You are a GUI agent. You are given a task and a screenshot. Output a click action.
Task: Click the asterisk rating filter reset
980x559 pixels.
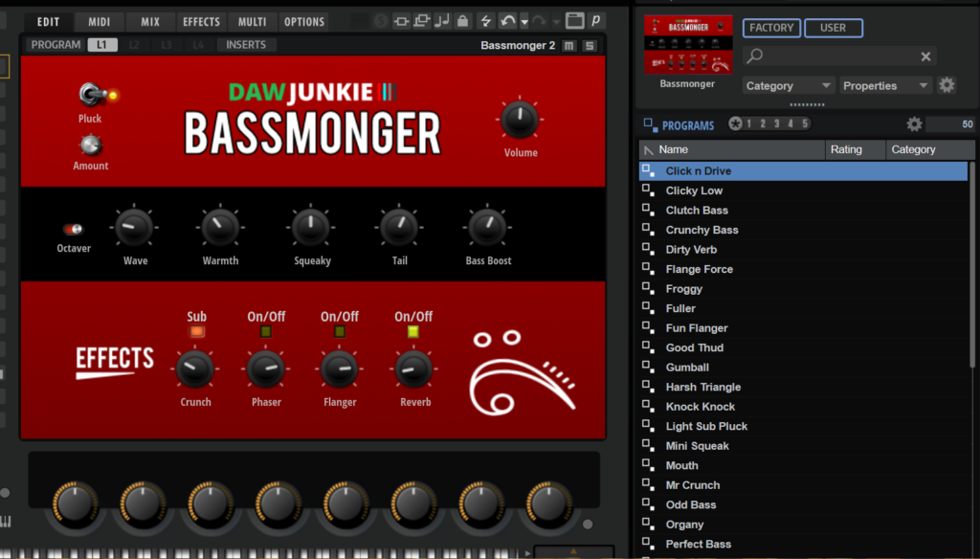pos(735,123)
